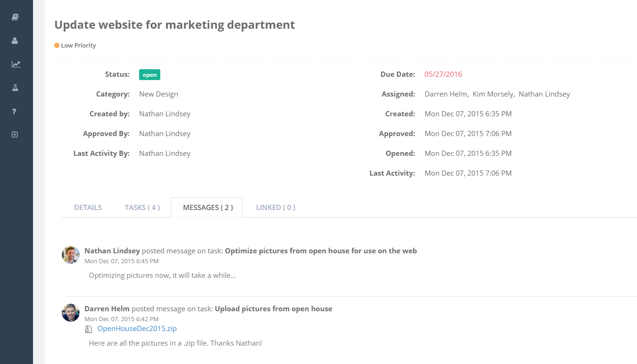Click assigned user Kim Morsely
Viewport: 637px width, 364px height.
click(x=492, y=94)
